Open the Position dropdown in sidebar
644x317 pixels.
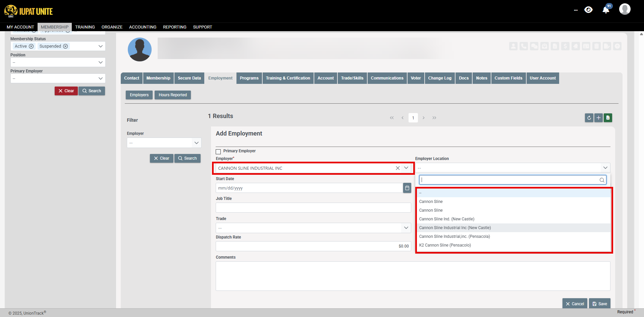coord(58,62)
